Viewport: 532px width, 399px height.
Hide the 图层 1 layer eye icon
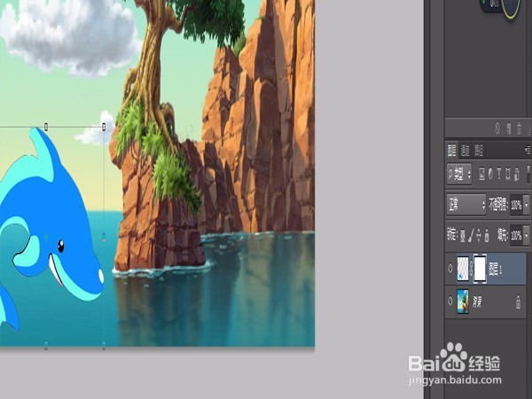click(450, 269)
